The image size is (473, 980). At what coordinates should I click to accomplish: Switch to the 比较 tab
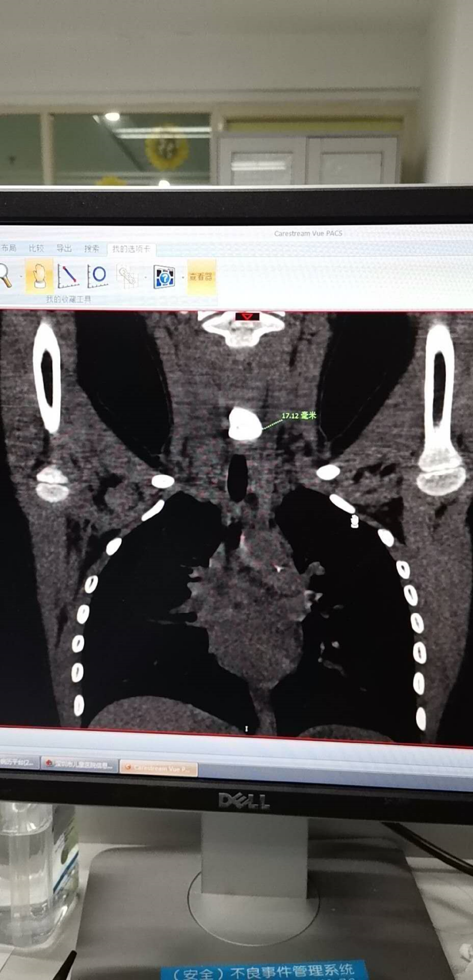tap(36, 248)
